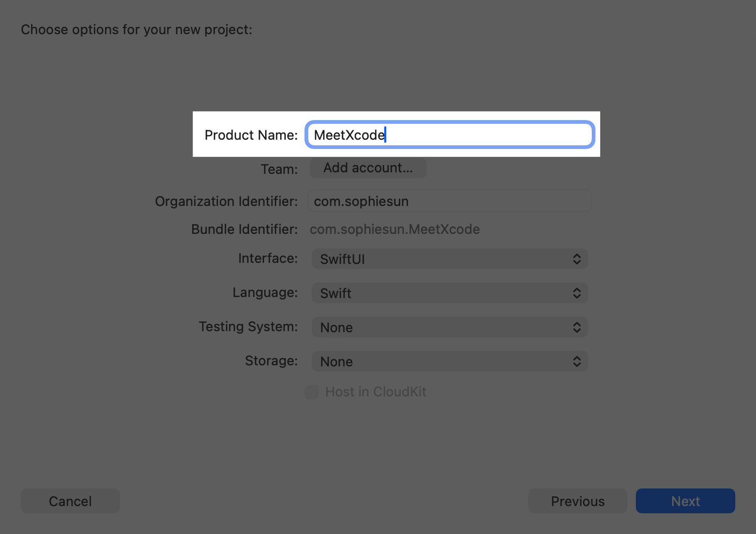Go back with the Previous button

pos(578,501)
